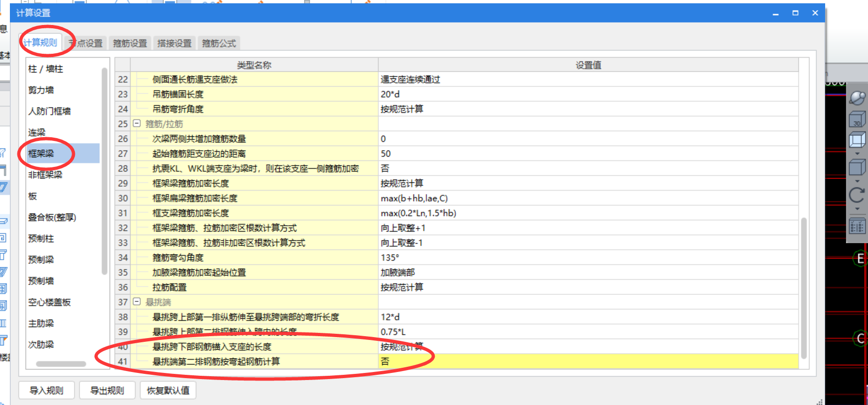Switch to the 计算规则 tab
The width and height of the screenshot is (868, 405).
40,43
